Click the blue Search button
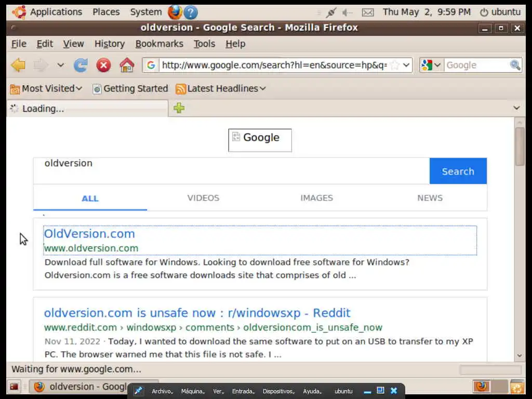The height and width of the screenshot is (399, 532). point(458,171)
